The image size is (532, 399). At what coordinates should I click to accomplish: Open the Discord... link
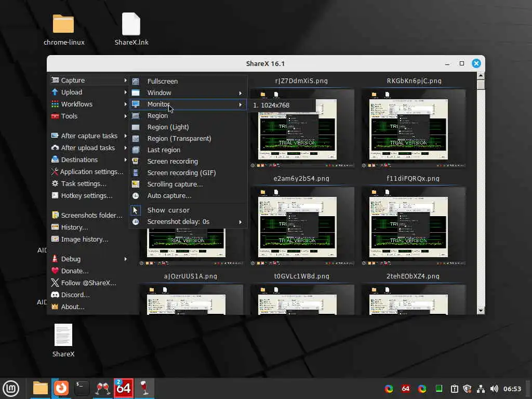(89, 295)
